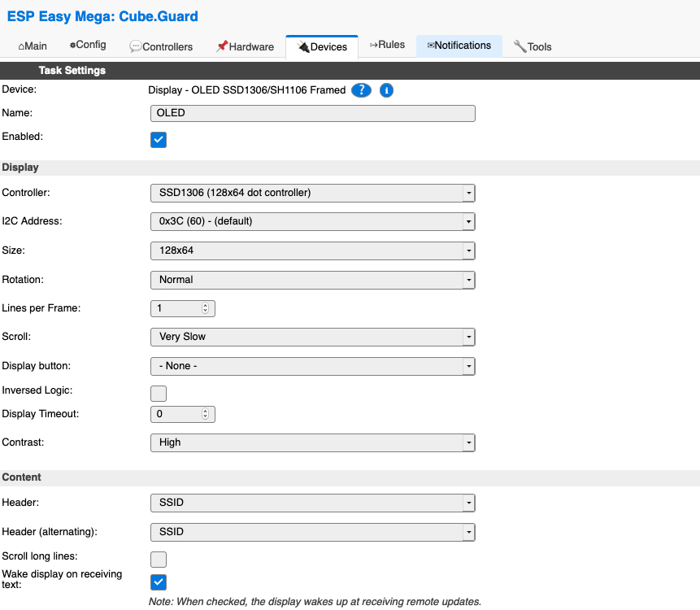Go to the Hardware tab
Screen dimensions: 700x610
coord(245,47)
